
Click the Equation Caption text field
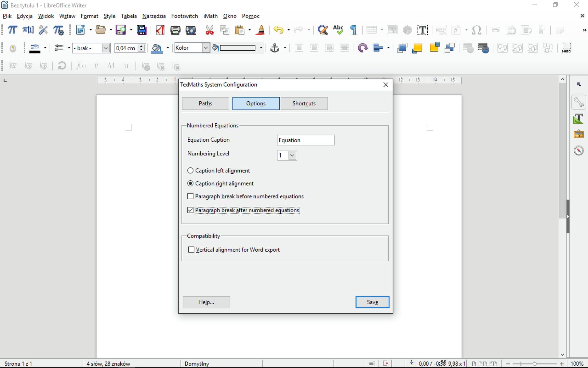(x=306, y=140)
